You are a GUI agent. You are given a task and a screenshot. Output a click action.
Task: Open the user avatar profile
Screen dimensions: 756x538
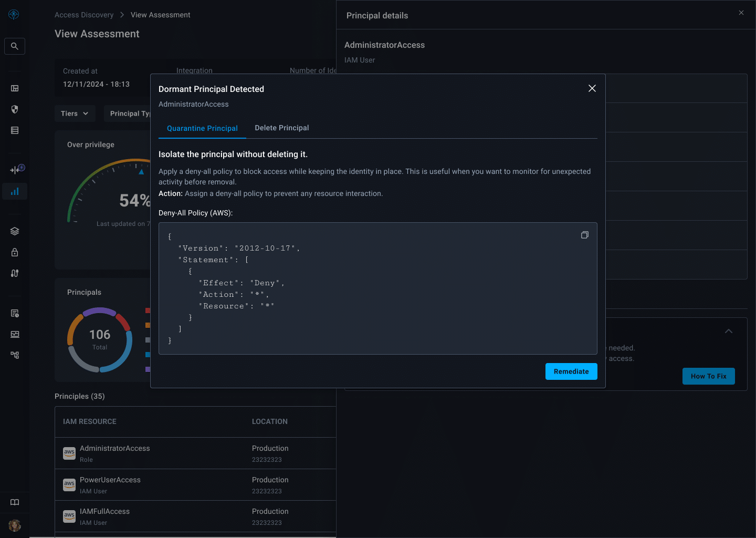(15, 525)
